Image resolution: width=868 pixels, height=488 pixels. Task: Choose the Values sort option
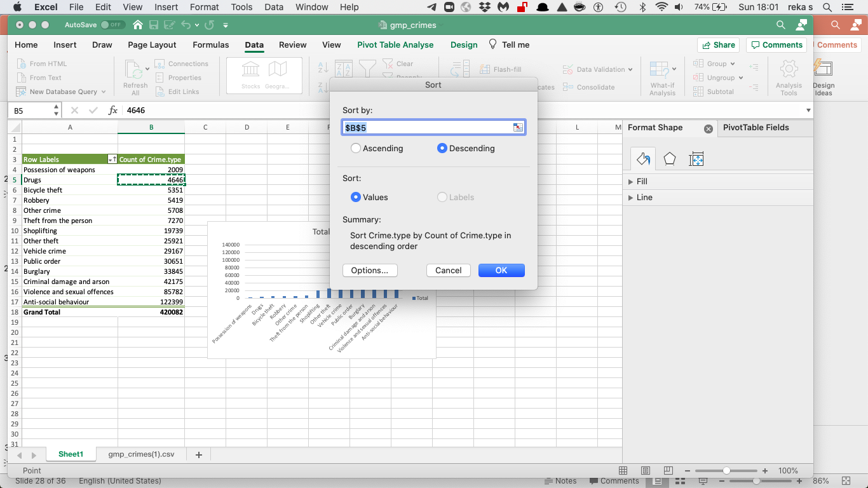click(356, 197)
